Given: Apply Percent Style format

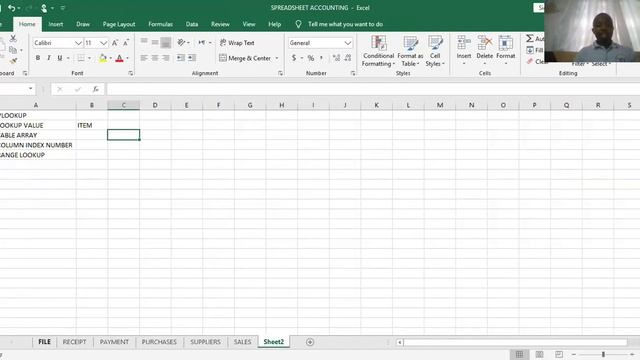Looking at the screenshot, I should coord(311,58).
